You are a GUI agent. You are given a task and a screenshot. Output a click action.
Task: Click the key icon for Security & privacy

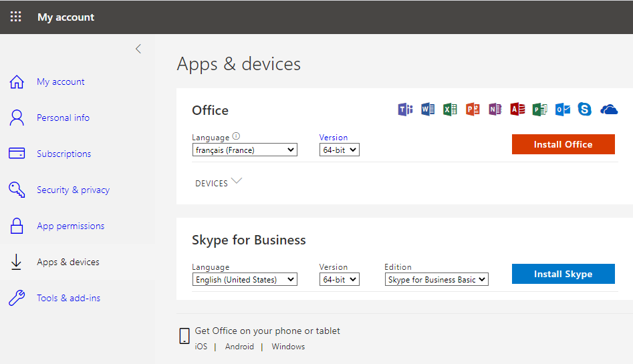coord(17,189)
